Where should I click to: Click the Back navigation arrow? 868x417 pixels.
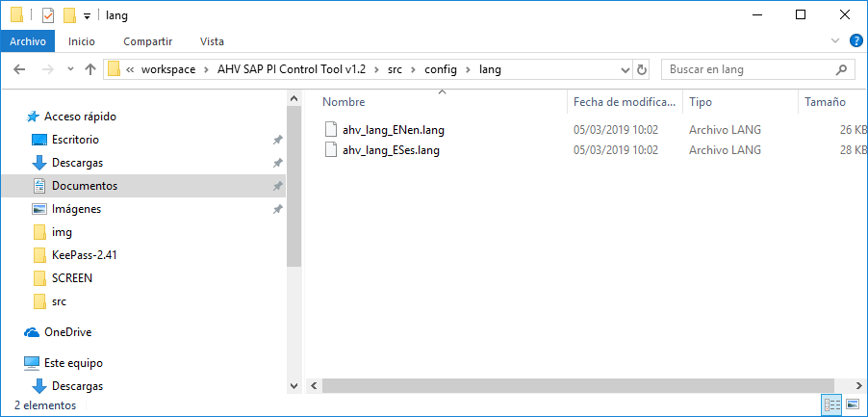(x=20, y=69)
